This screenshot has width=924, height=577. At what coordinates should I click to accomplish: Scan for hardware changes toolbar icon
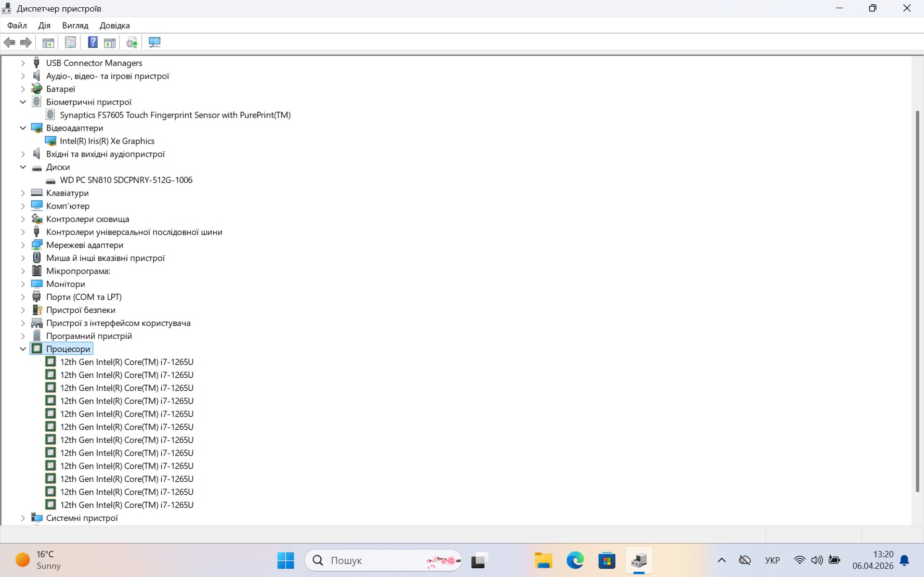pyautogui.click(x=155, y=42)
